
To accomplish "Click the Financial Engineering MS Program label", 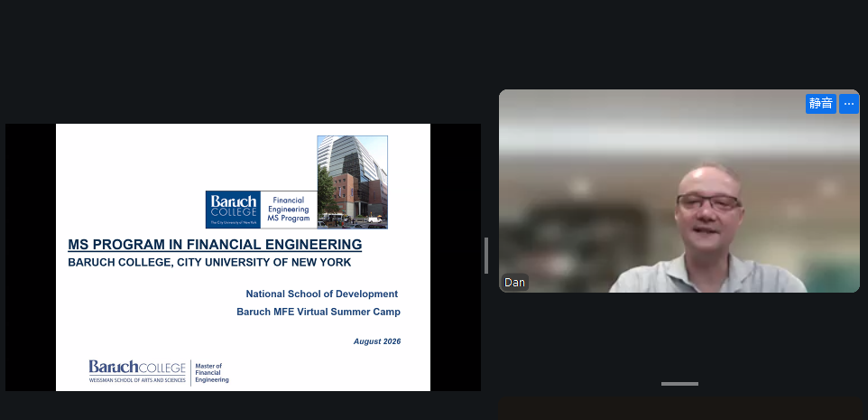I will pos(289,210).
